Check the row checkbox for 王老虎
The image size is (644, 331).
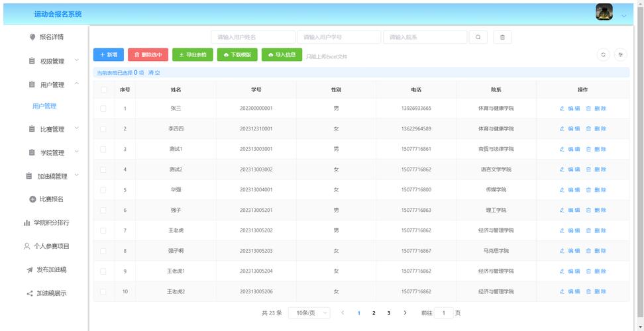coord(103,230)
